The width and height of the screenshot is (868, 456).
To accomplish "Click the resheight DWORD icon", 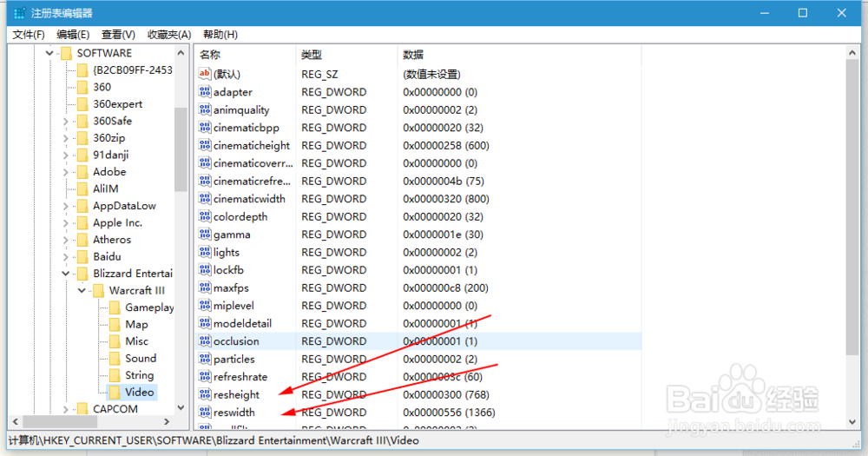I will click(205, 394).
